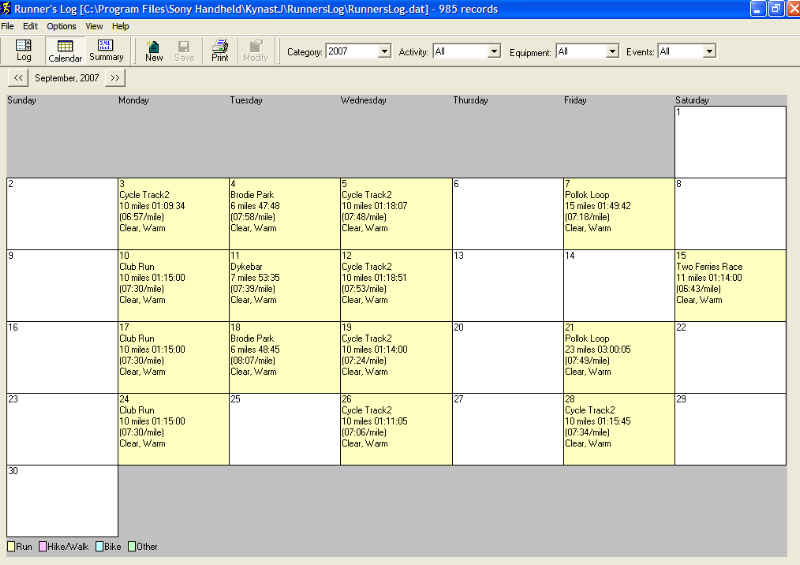This screenshot has width=800, height=565.
Task: Click the empty September 25 cell
Action: (x=285, y=429)
